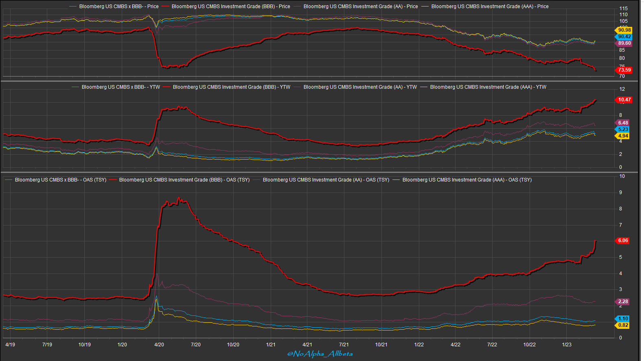Click the 85 price axis label
The image size is (644, 361).
coord(622,50)
